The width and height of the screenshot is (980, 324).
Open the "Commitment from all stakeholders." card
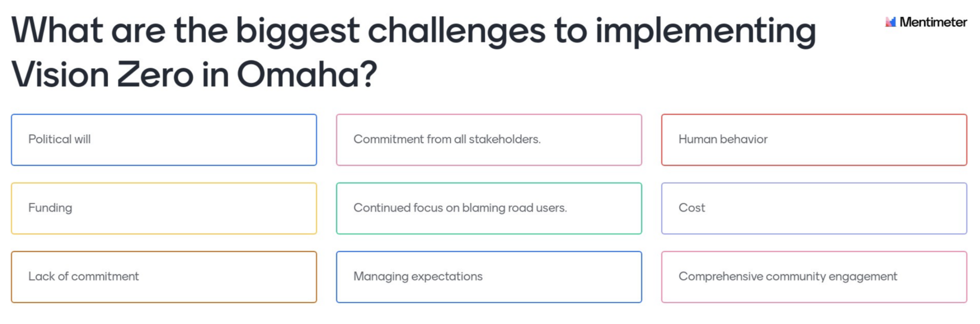coord(489,140)
